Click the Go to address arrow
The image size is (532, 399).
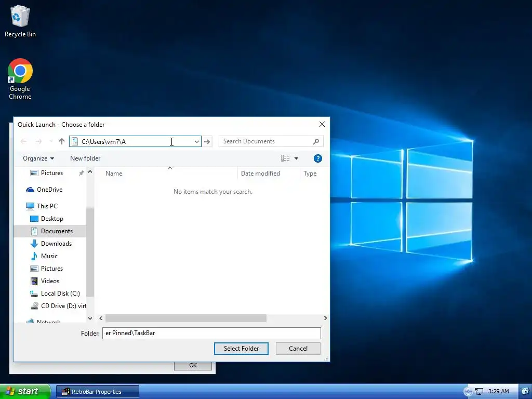coord(207,141)
